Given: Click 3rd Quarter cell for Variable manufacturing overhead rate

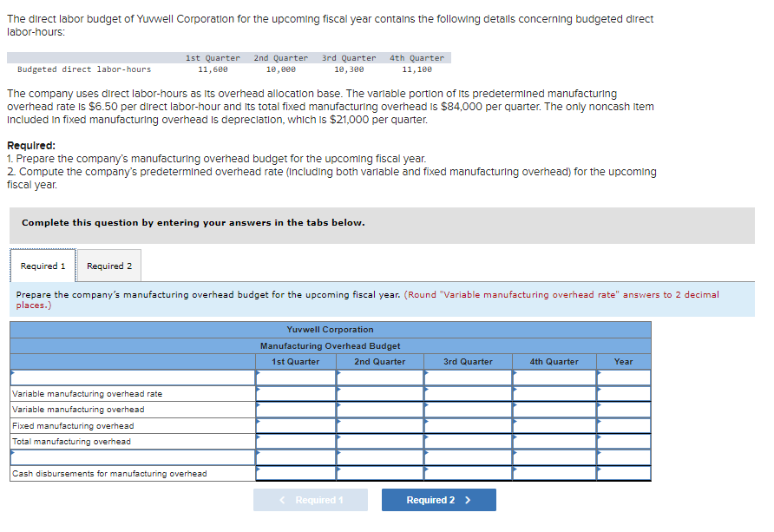Looking at the screenshot, I should coord(468,394).
